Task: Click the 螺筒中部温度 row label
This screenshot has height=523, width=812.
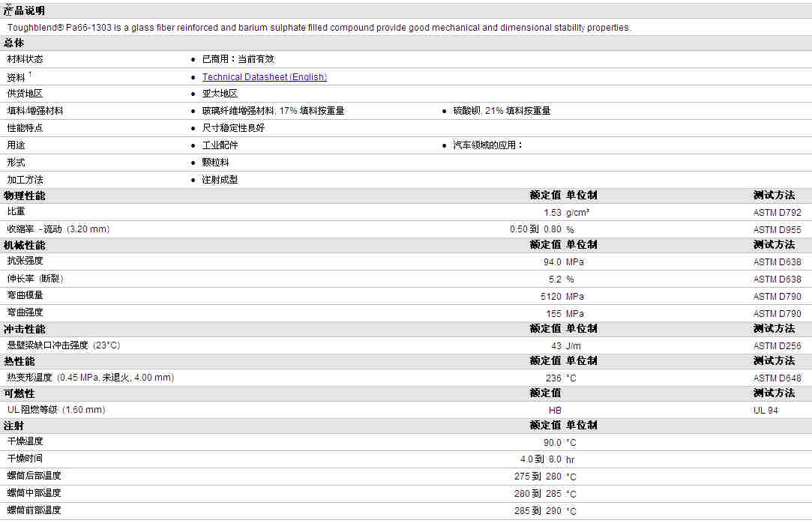Action: (34, 493)
